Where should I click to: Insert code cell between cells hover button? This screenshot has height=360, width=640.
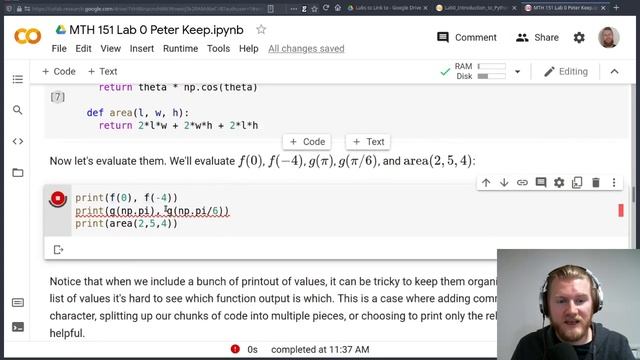tap(307, 142)
